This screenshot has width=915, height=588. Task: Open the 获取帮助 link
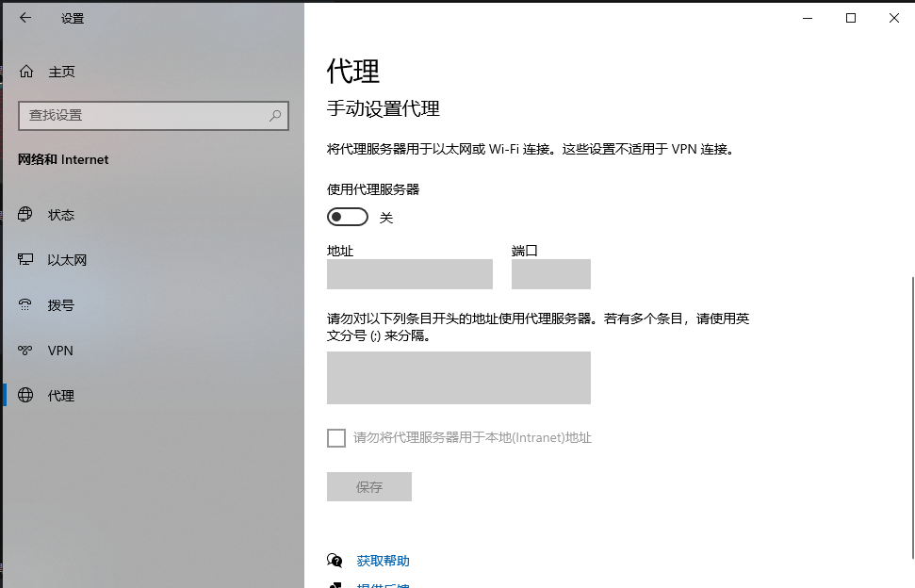pos(383,561)
